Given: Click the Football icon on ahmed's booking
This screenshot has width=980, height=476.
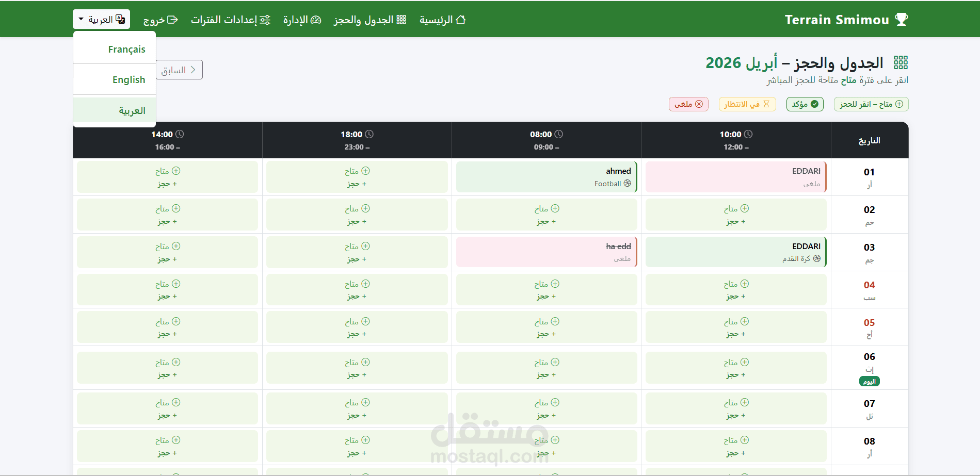Looking at the screenshot, I should pyautogui.click(x=627, y=183).
